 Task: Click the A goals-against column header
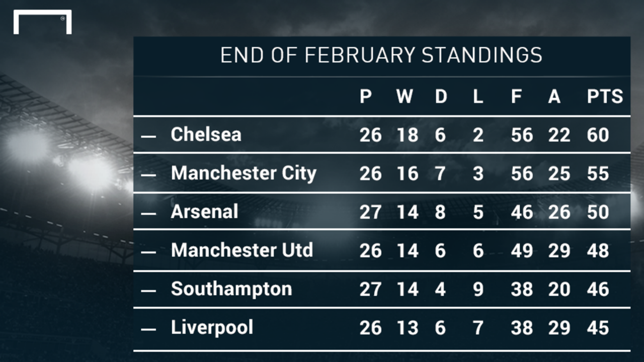554,97
